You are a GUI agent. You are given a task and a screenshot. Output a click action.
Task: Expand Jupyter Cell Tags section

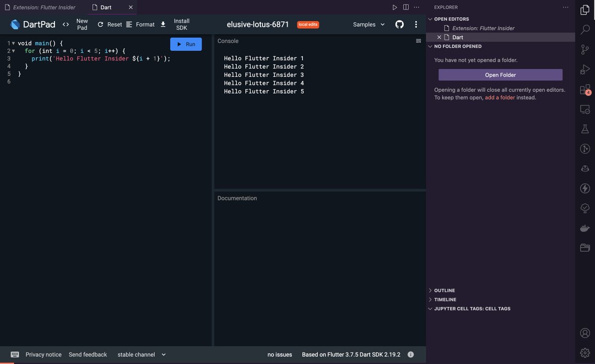tap(472, 308)
